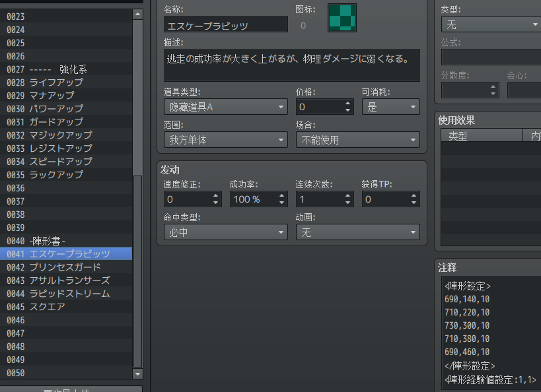Select item 0035 ラックアップ

pos(66,175)
